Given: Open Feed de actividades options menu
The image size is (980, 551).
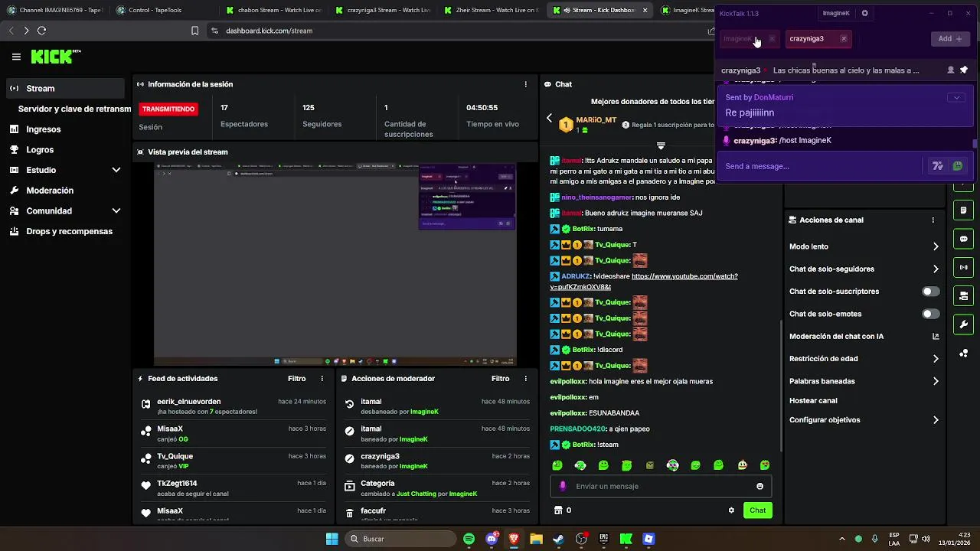Looking at the screenshot, I should [x=322, y=379].
